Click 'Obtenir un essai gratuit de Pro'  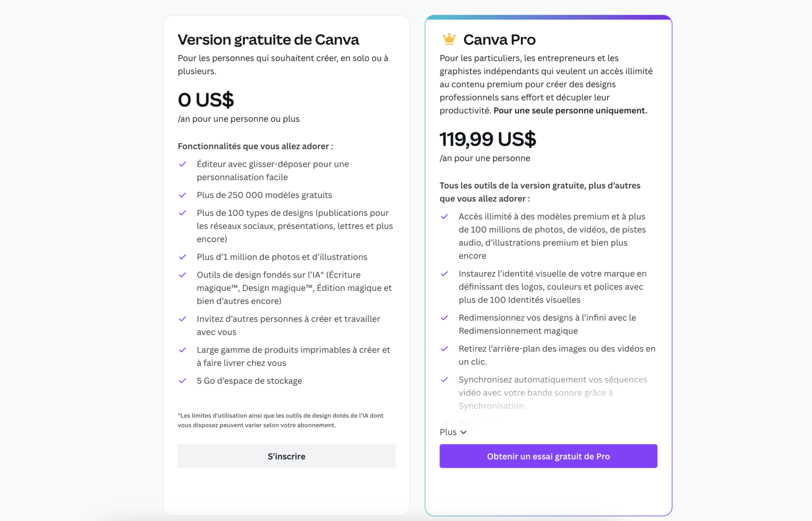pos(548,456)
